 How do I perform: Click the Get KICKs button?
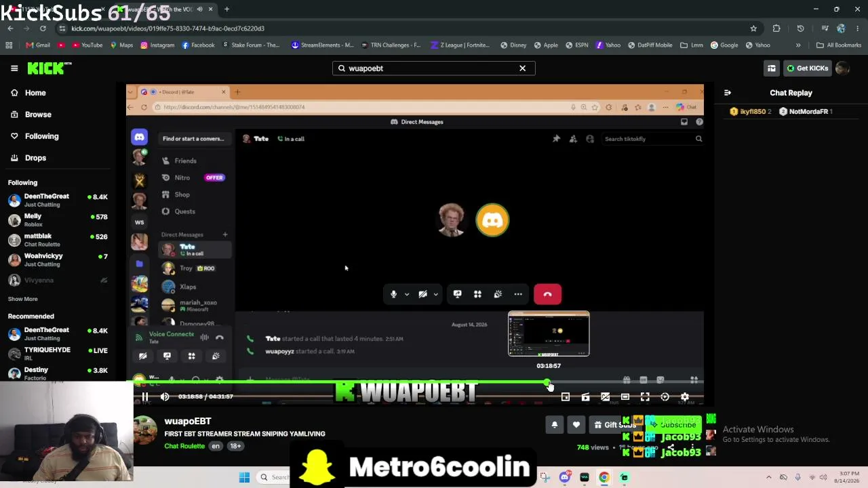807,68
